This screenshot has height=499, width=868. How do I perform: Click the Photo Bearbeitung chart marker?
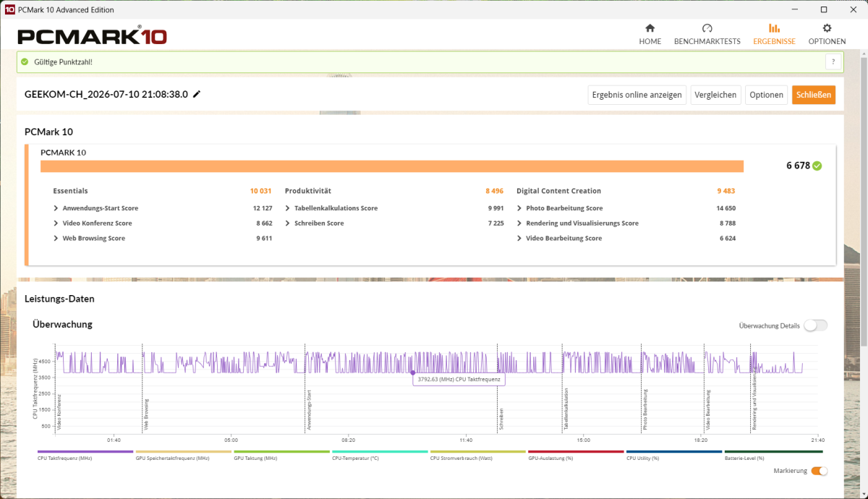pyautogui.click(x=645, y=410)
